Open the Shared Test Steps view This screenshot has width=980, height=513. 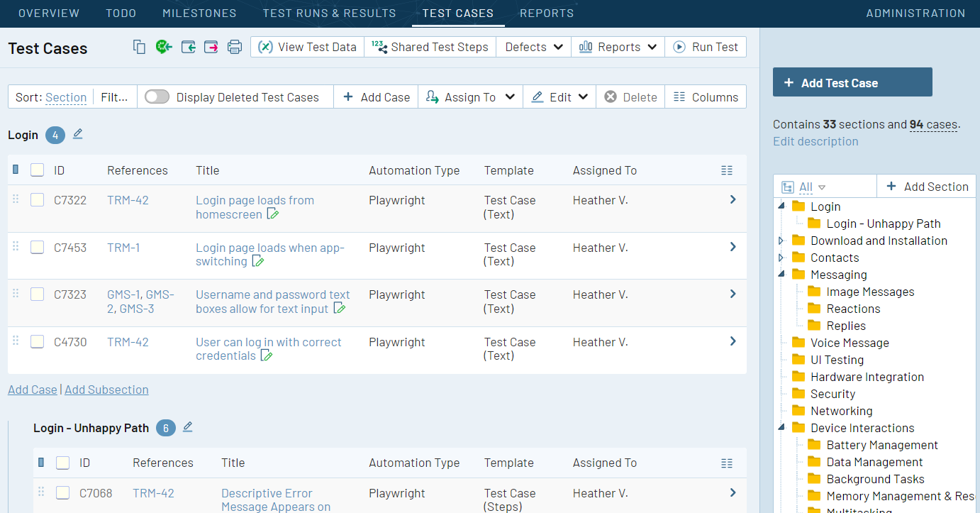click(430, 46)
